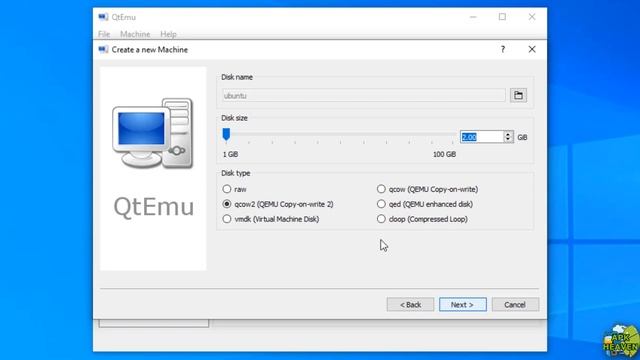
Task: Click the disk size GiB value field
Action: click(x=482, y=137)
